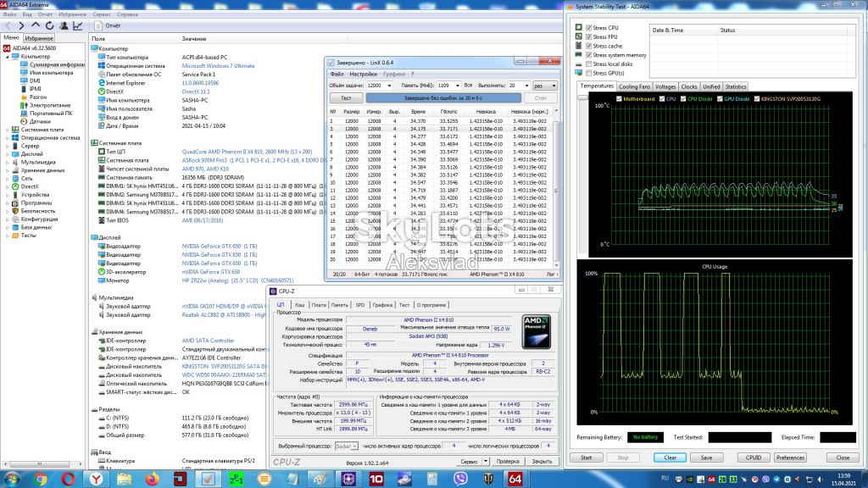Click CPUID button in Stability Test
This screenshot has width=868, height=488.
coord(754,457)
